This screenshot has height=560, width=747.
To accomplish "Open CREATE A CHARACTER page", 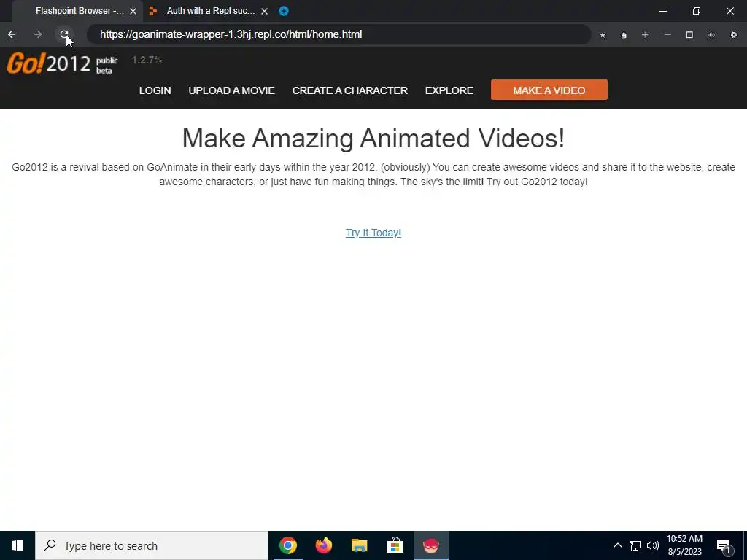I will (349, 90).
